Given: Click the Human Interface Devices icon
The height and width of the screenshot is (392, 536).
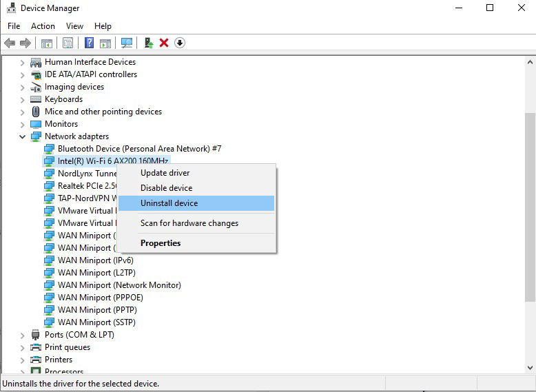Looking at the screenshot, I should 36,62.
